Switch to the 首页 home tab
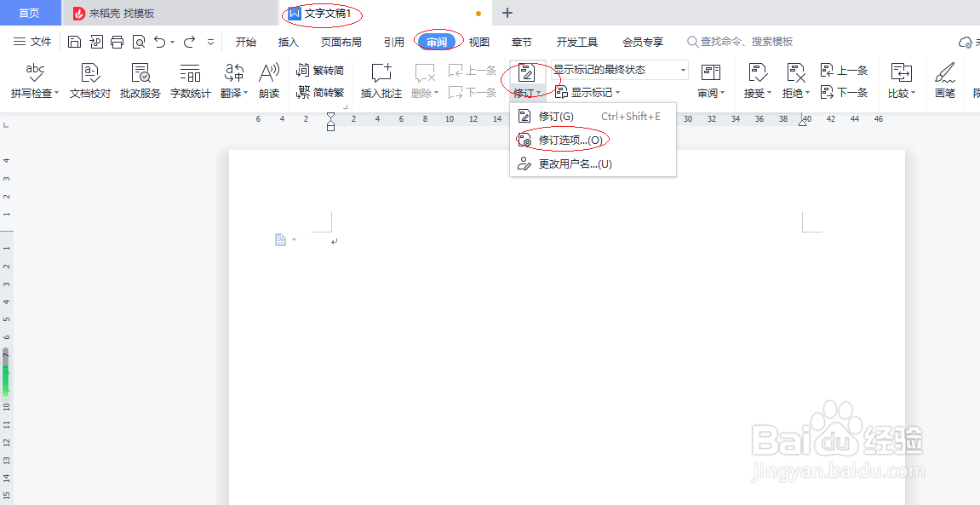The image size is (980, 505). tap(30, 13)
